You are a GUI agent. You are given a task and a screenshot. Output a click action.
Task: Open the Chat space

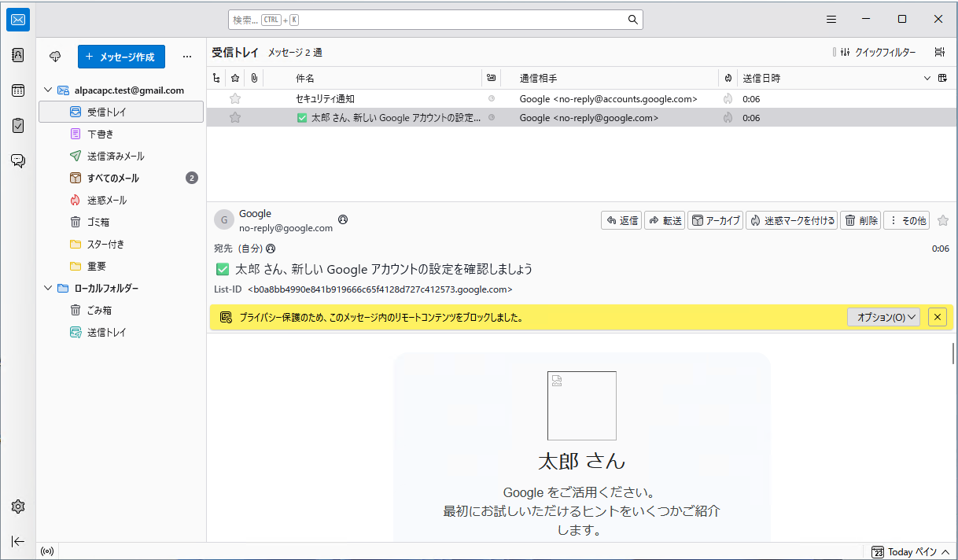18,161
